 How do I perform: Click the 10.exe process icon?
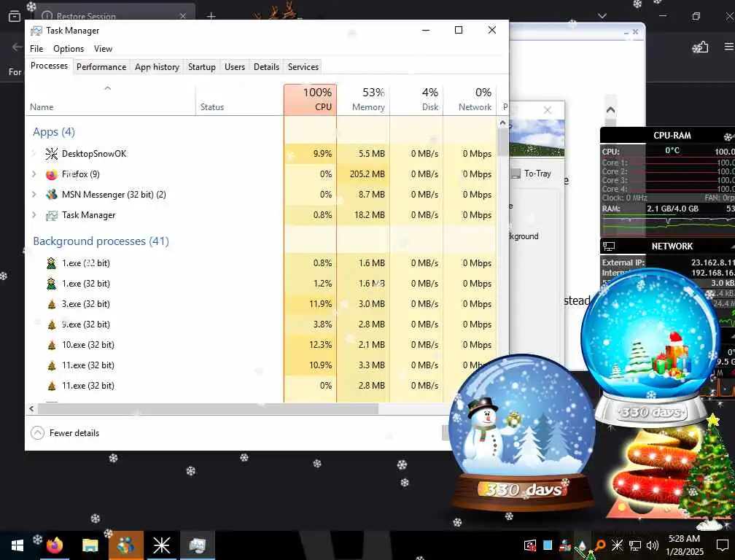(x=52, y=345)
